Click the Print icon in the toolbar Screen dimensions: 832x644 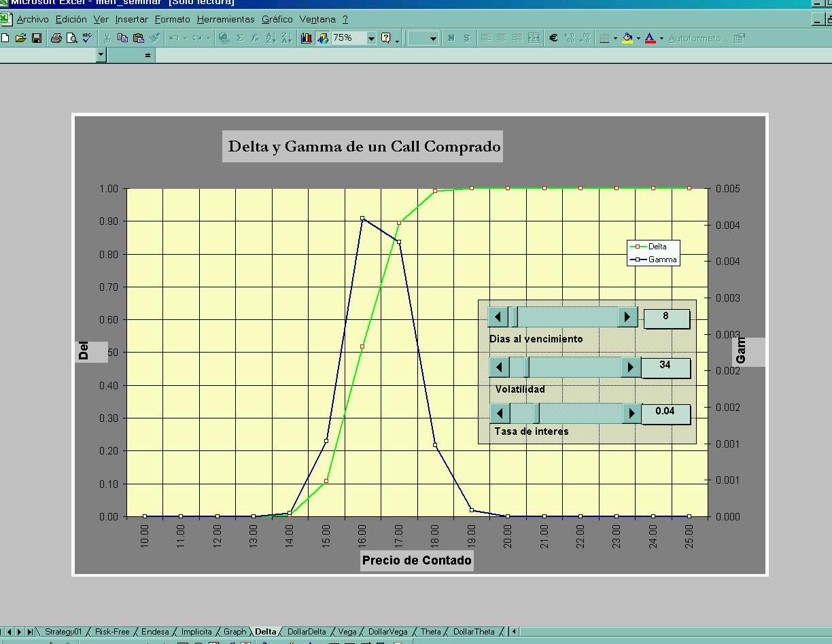[x=56, y=38]
